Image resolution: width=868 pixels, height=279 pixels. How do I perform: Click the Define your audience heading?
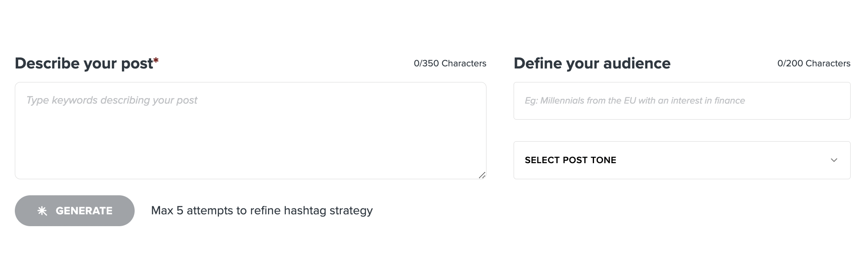pyautogui.click(x=592, y=63)
